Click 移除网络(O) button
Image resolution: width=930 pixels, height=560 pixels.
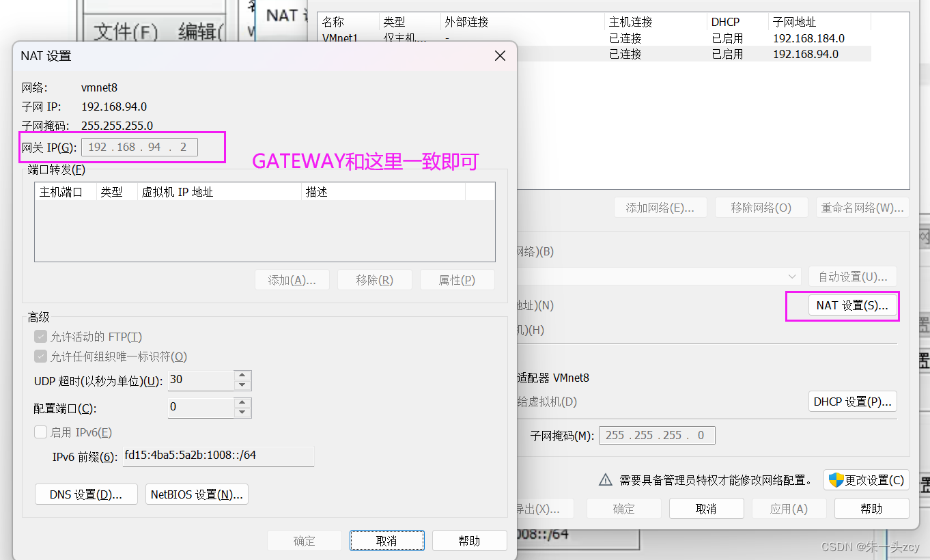pos(761,208)
